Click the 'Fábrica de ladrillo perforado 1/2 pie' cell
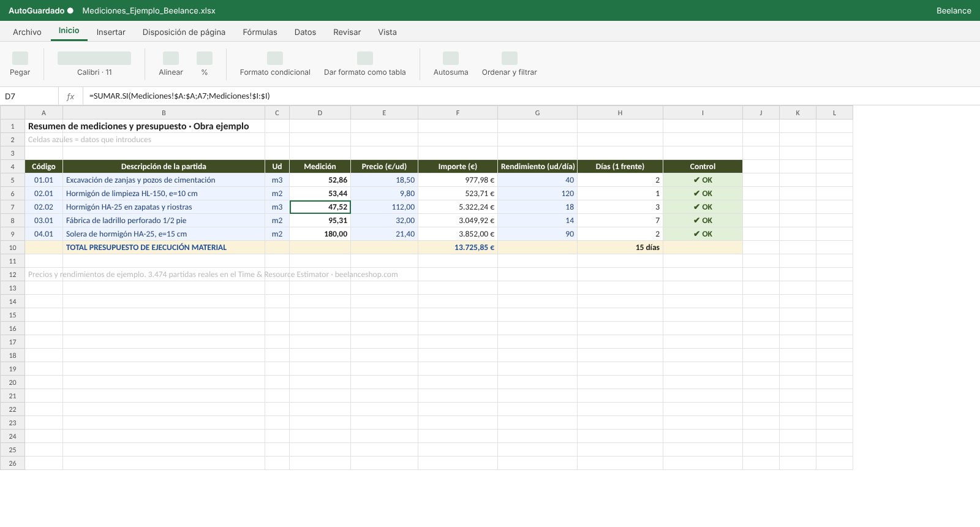Viewport: 980px width, 527px height. (164, 221)
